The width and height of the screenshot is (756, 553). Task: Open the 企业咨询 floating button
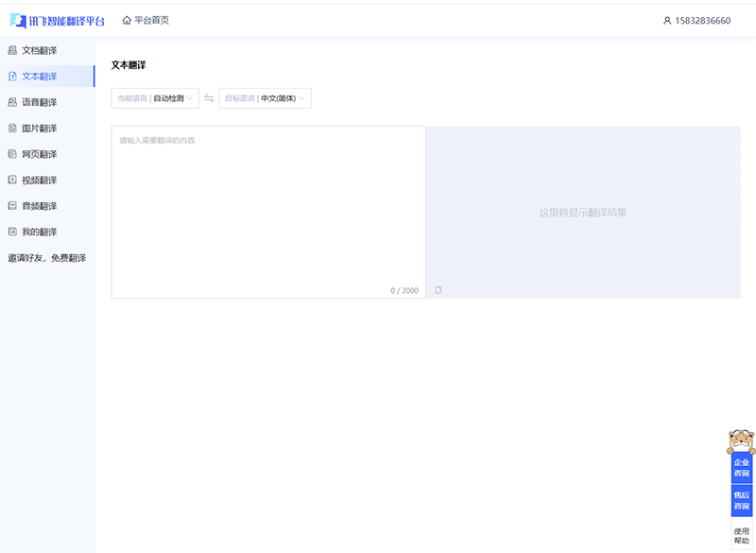click(741, 468)
